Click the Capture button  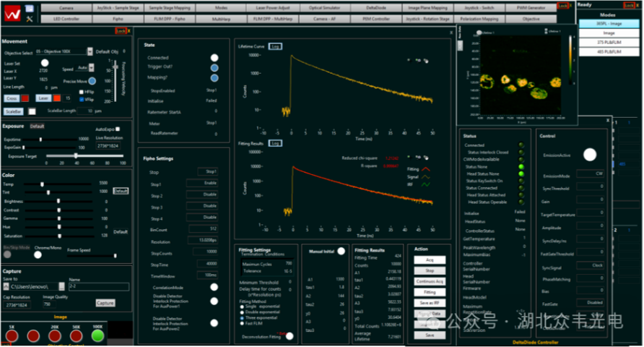click(x=105, y=303)
